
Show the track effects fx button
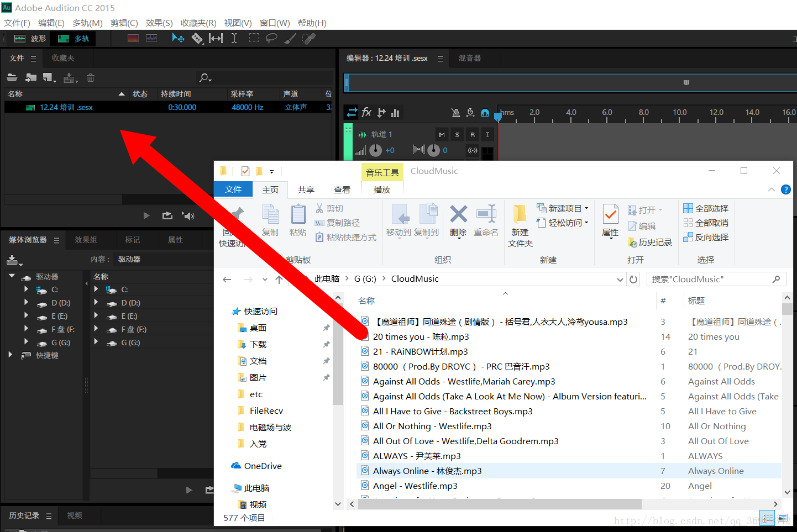[x=366, y=113]
